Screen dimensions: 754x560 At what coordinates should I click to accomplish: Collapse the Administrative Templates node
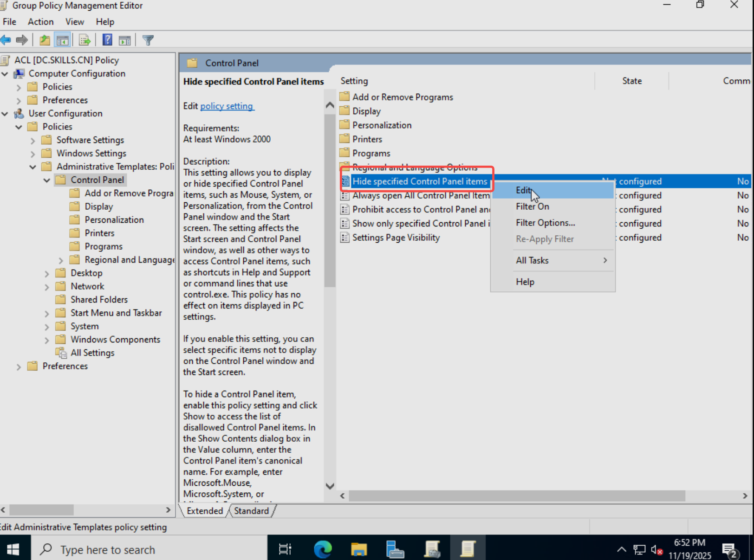click(x=32, y=167)
